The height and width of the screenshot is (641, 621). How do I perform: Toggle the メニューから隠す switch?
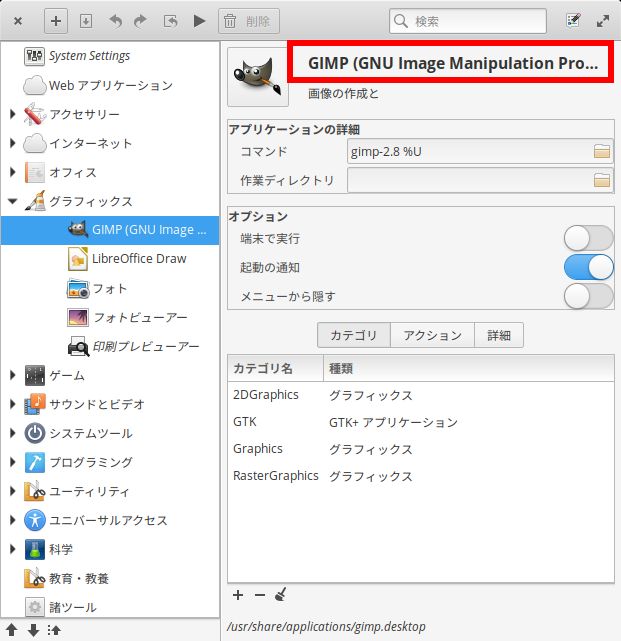(588, 296)
